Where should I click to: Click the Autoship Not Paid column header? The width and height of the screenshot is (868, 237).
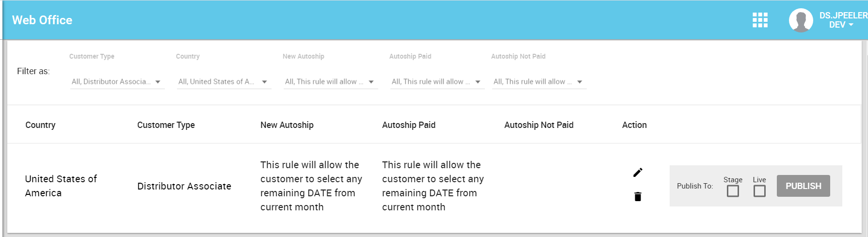tap(539, 125)
